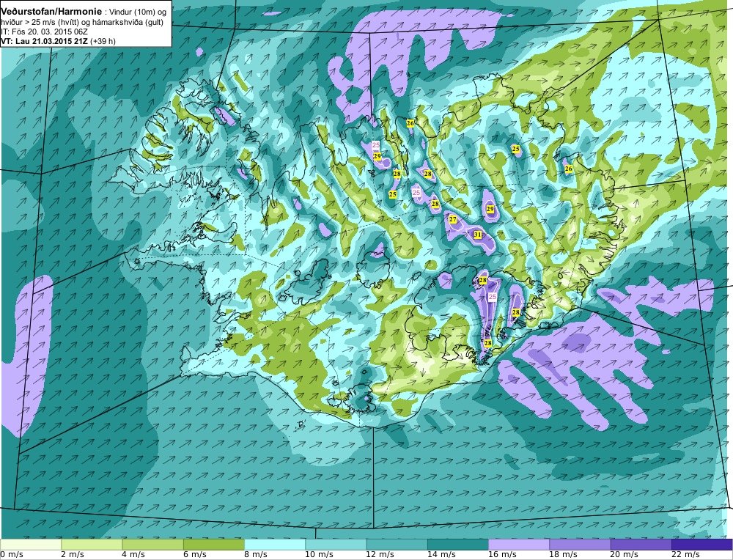Pick the medium purple 18–20 m/s legend swatch
Image resolution: width=733 pixels, height=560 pixels.
(x=580, y=545)
